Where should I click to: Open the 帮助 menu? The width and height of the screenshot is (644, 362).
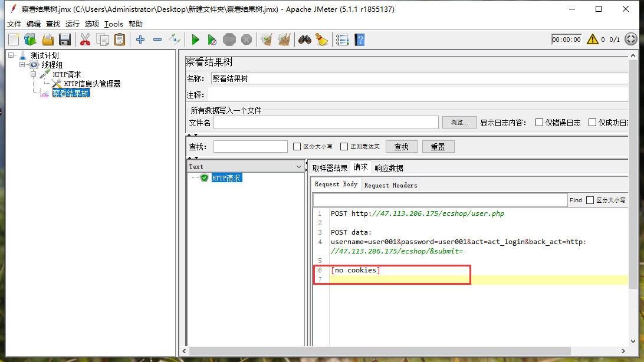136,24
